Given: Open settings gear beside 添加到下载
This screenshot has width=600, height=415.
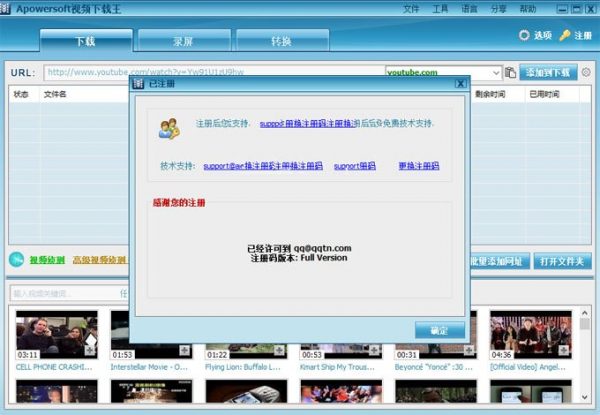Looking at the screenshot, I should tap(586, 72).
